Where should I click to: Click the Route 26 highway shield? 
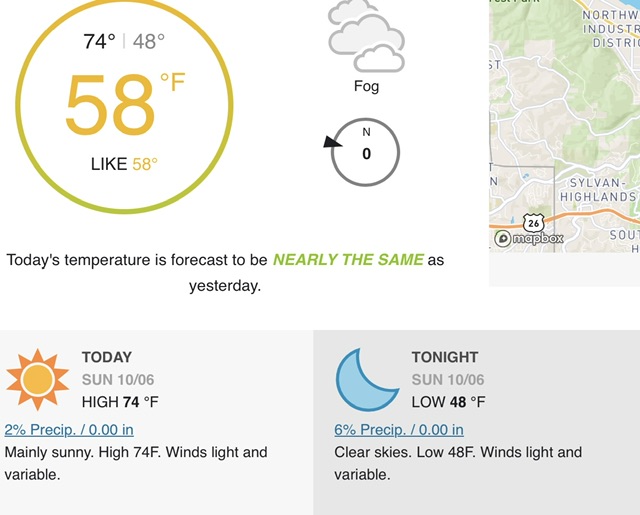(x=533, y=223)
